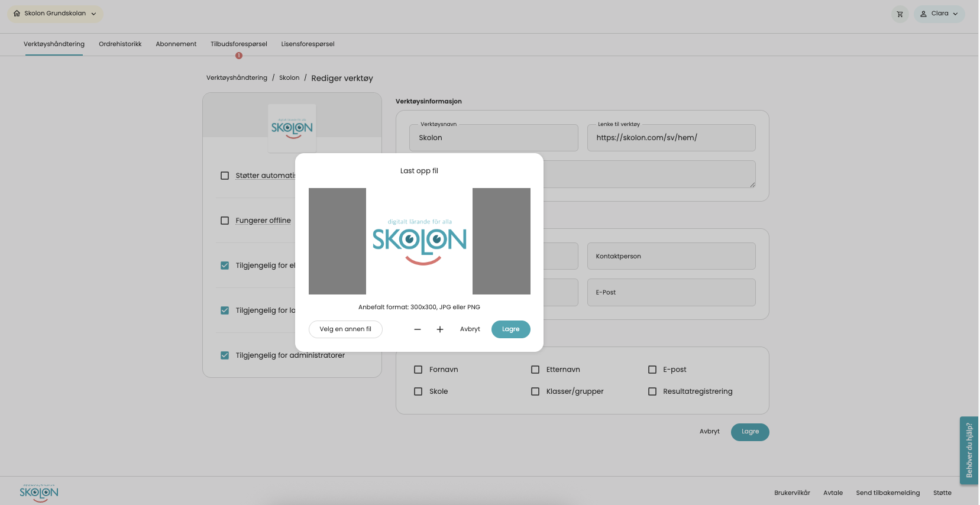Image resolution: width=980 pixels, height=505 pixels.
Task: Go to the Abonnement tab
Action: pyautogui.click(x=176, y=44)
